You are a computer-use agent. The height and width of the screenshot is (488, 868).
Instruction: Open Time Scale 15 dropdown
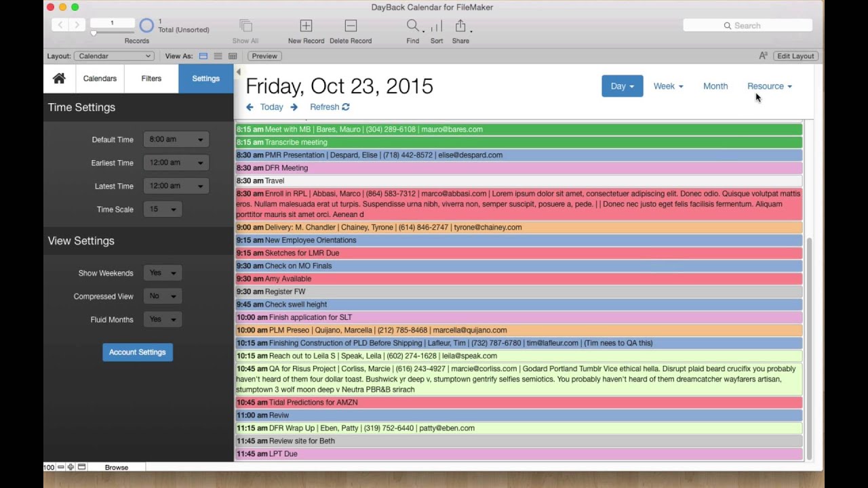point(162,209)
